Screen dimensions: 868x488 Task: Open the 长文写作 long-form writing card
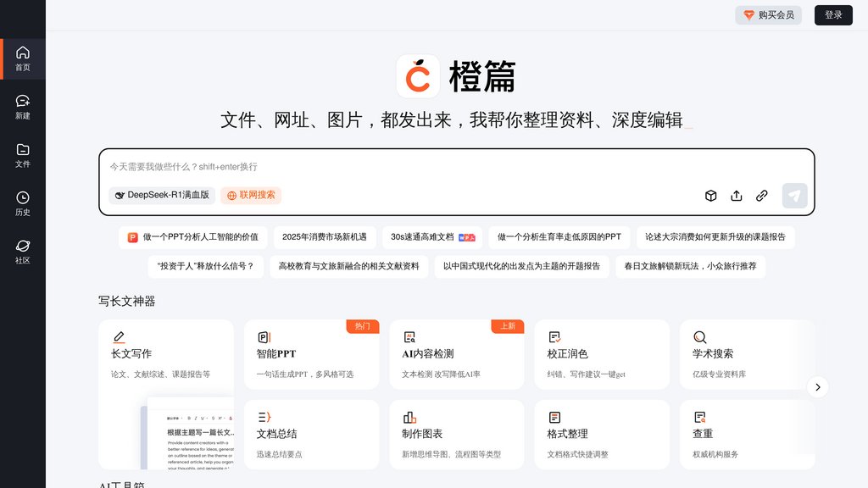pos(166,354)
